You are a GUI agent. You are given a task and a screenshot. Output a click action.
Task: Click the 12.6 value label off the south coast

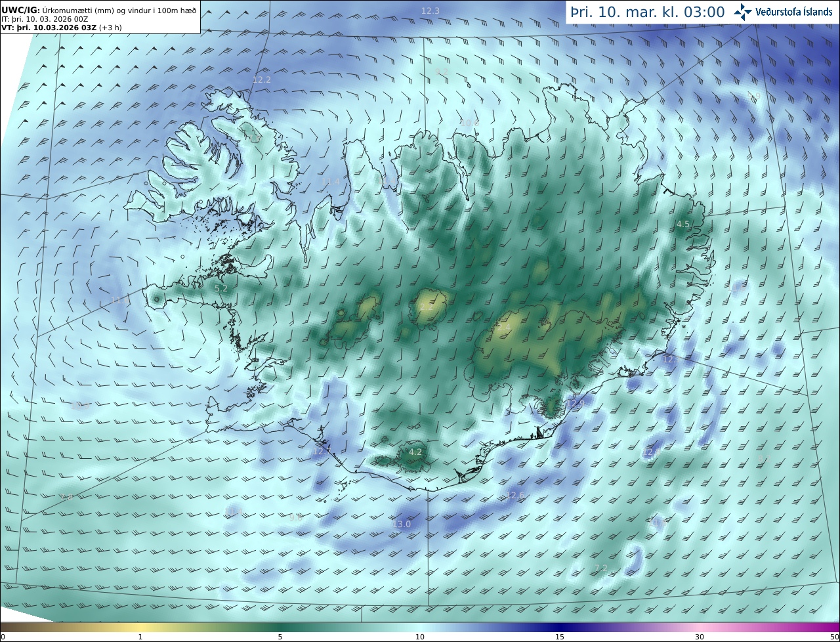tap(515, 495)
